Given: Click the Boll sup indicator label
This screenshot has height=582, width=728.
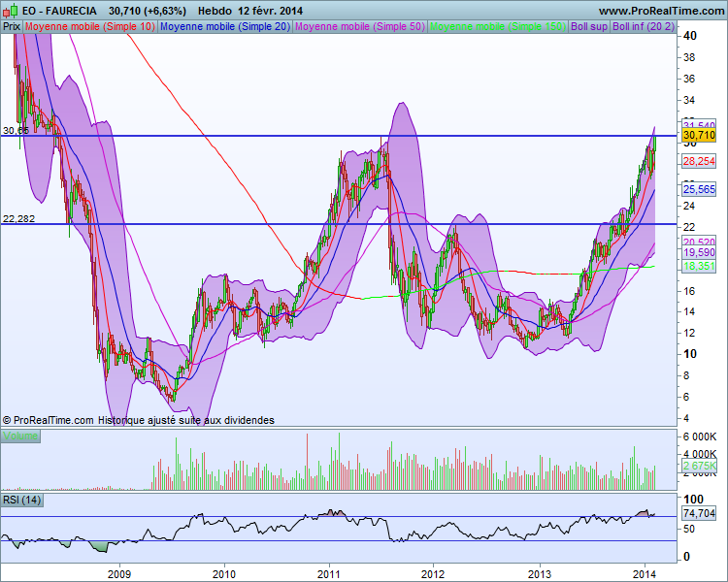Looking at the screenshot, I should point(589,26).
